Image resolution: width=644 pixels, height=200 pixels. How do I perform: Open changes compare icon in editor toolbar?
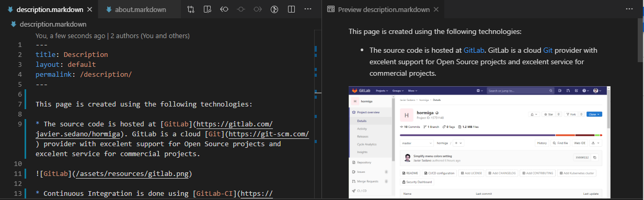[191, 9]
